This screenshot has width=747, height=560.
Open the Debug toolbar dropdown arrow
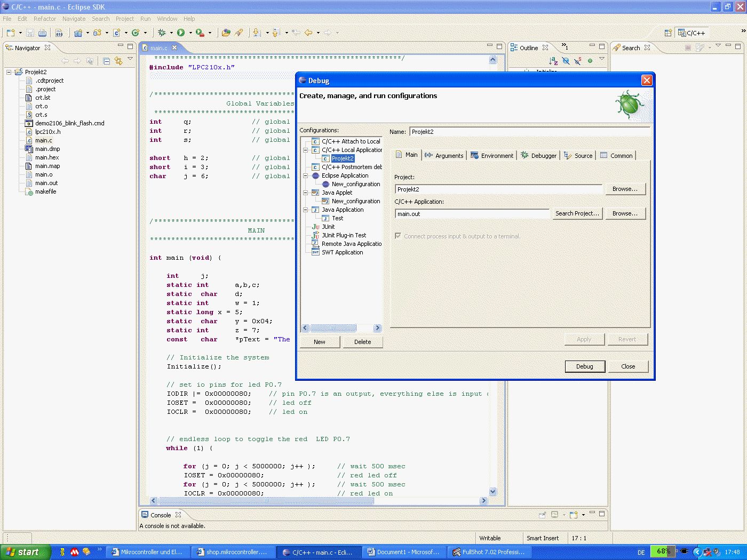pos(171,33)
